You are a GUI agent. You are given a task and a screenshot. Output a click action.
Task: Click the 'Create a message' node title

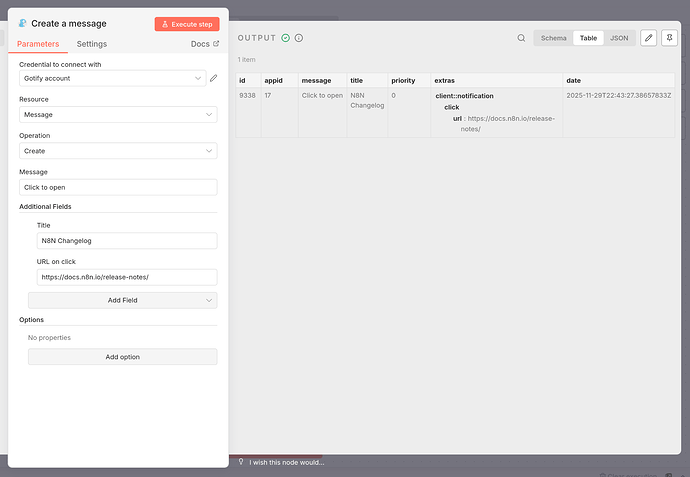pos(69,24)
